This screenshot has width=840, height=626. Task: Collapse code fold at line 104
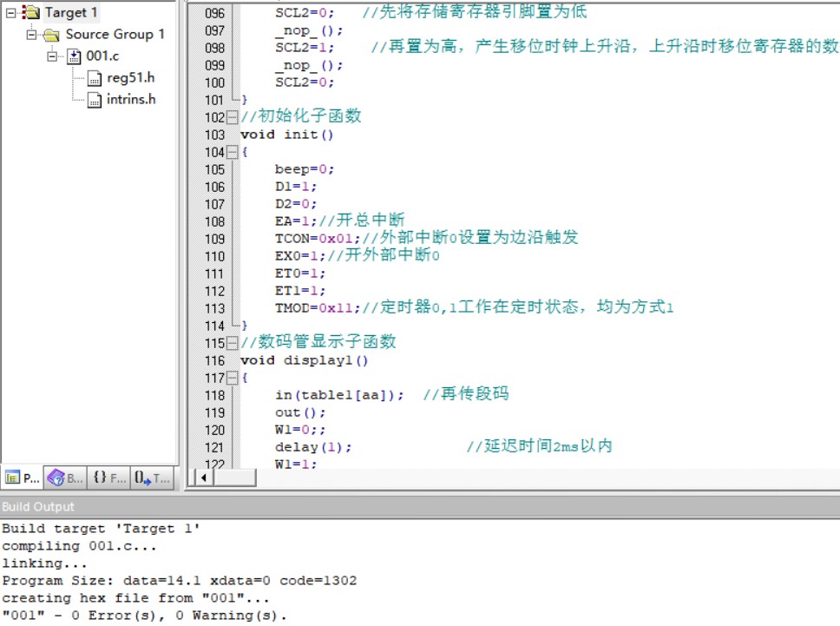(x=232, y=152)
